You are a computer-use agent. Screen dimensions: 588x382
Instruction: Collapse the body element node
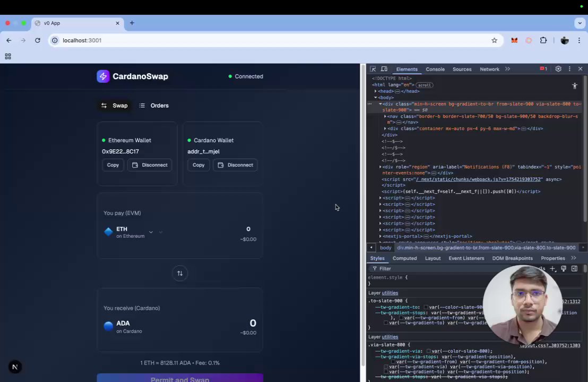click(375, 98)
